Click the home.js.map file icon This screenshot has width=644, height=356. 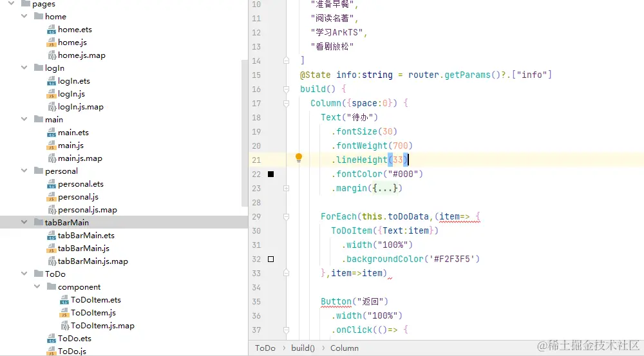pos(52,55)
